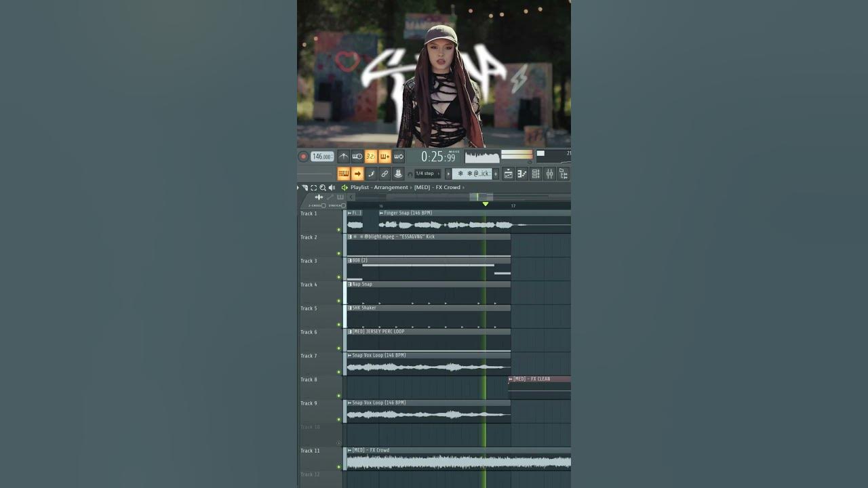This screenshot has height=488, width=868.
Task: Toggle the wait-for-input-to-start icon
Action: [x=357, y=157]
